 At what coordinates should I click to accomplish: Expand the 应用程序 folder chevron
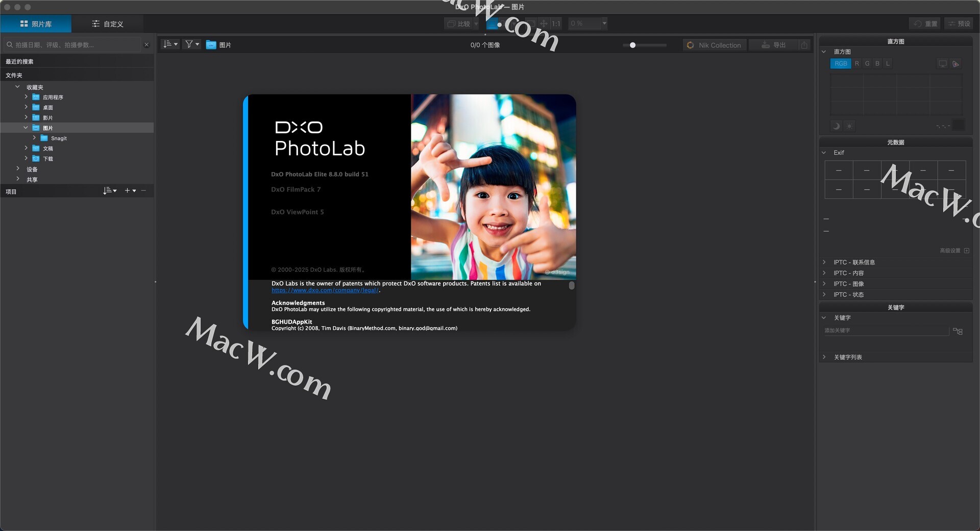point(26,96)
